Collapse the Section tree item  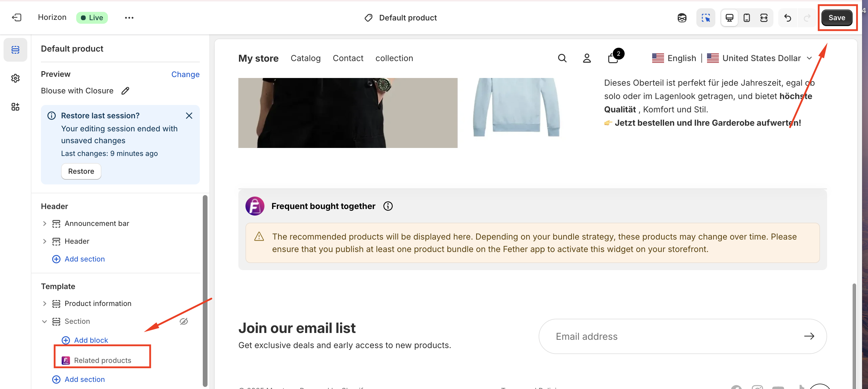[44, 321]
